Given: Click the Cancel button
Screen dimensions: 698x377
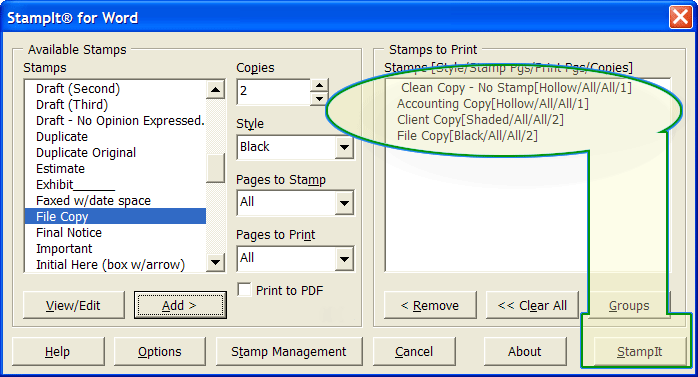Looking at the screenshot, I should click(414, 352).
